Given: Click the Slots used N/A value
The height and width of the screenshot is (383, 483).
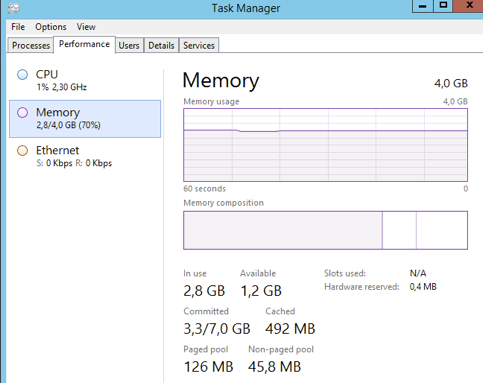Looking at the screenshot, I should click(418, 273).
